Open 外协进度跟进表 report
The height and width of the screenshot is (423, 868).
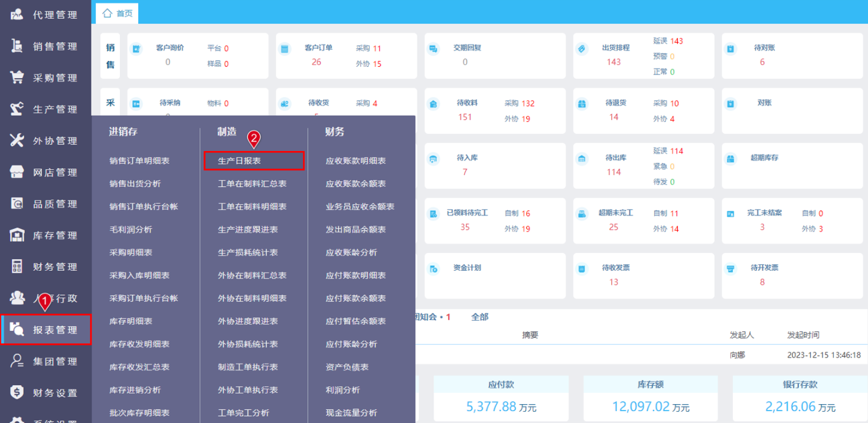coord(248,321)
